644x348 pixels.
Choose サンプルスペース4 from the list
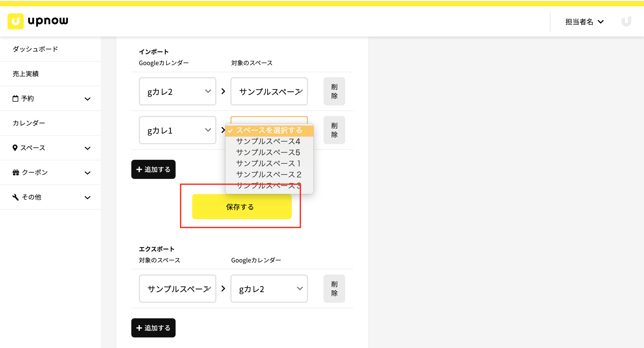pyautogui.click(x=269, y=141)
